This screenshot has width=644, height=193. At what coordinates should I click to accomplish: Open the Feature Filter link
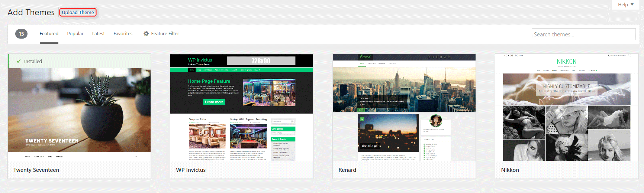pos(165,34)
